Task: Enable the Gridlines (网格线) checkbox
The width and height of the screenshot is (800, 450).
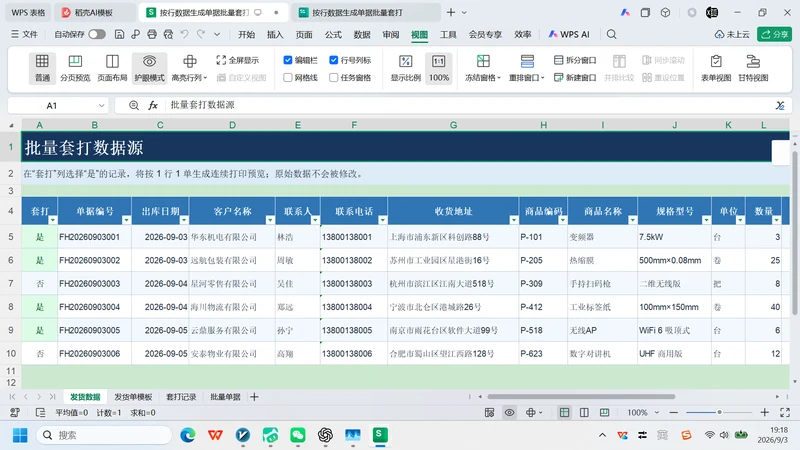Action: [x=288, y=78]
